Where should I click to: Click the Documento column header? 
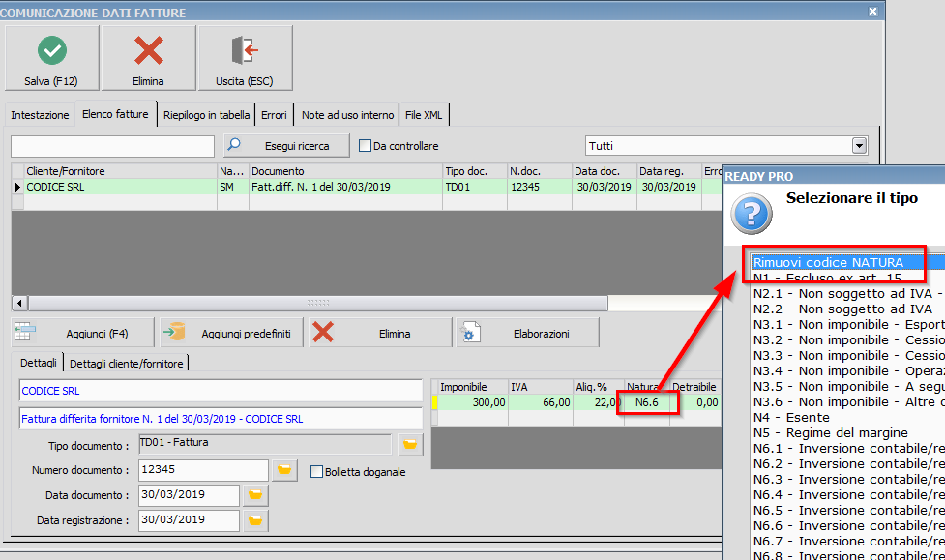[345, 171]
